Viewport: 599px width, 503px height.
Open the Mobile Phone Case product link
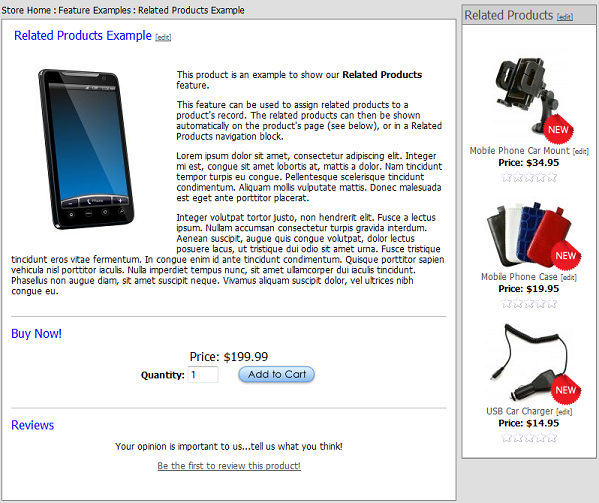coord(519,277)
